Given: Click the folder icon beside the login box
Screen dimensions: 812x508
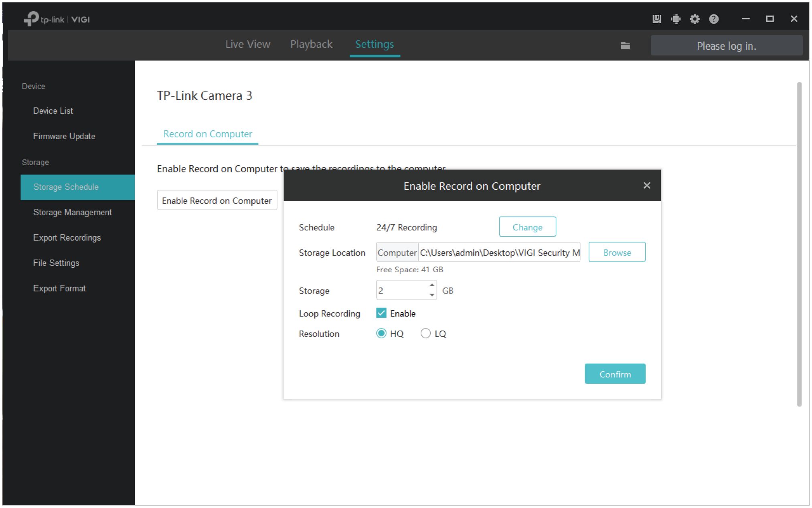Looking at the screenshot, I should [x=625, y=46].
